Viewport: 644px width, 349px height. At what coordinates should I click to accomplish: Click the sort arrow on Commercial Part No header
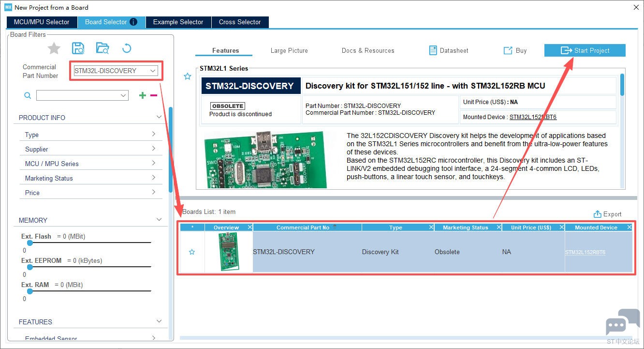[335, 227]
